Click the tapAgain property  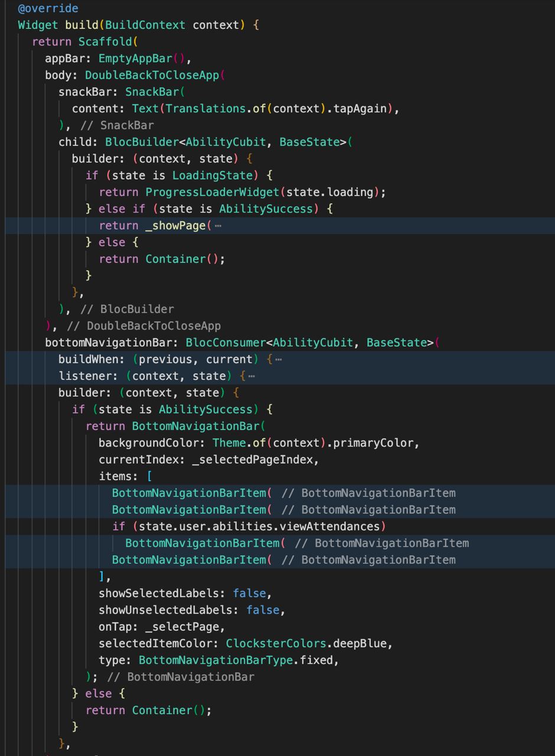(x=360, y=109)
